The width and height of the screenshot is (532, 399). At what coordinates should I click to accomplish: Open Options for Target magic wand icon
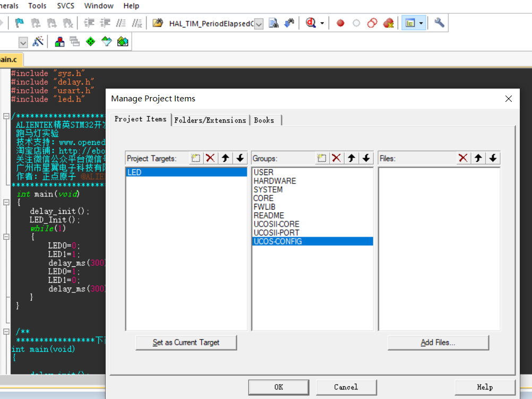click(x=38, y=41)
